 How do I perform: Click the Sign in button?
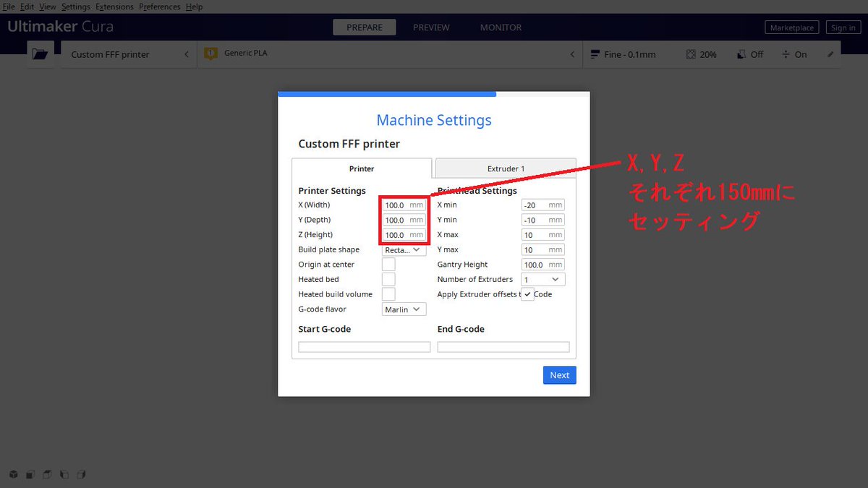click(x=843, y=27)
